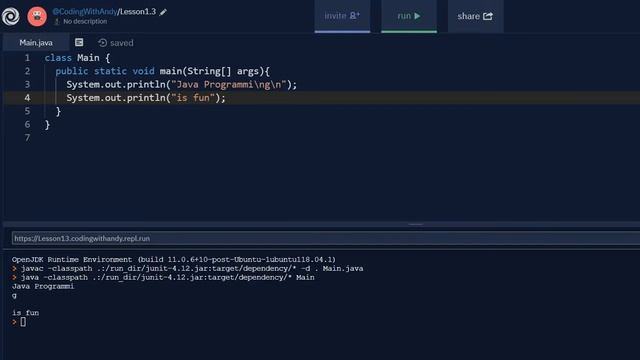
Task: Open version history via saved indicator
Action: tap(116, 43)
